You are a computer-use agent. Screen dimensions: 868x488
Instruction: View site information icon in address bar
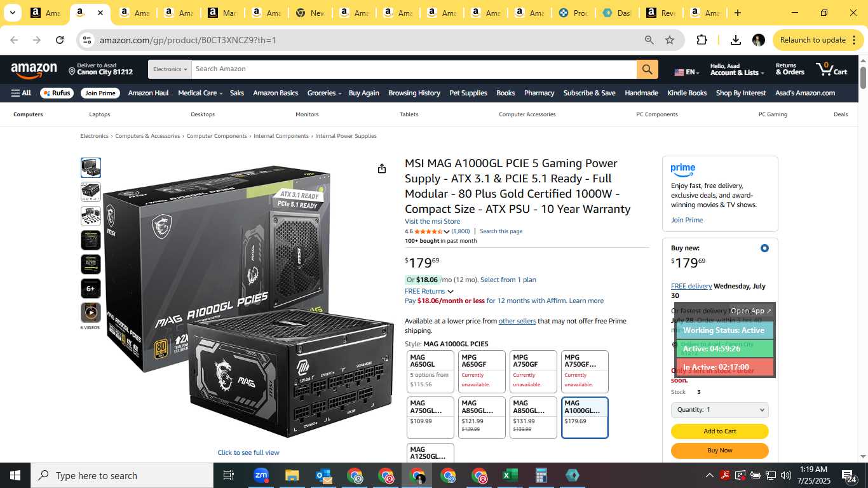(87, 40)
